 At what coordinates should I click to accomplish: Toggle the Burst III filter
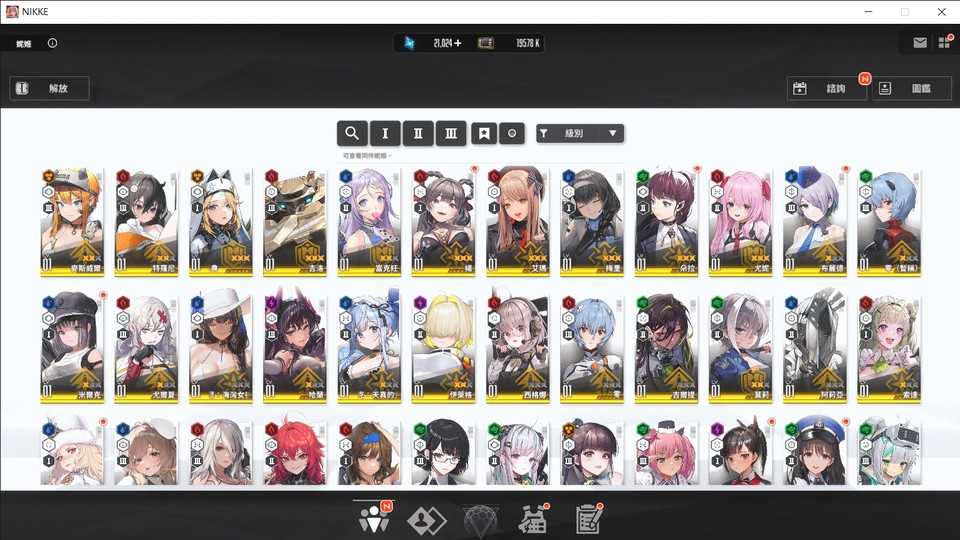451,133
